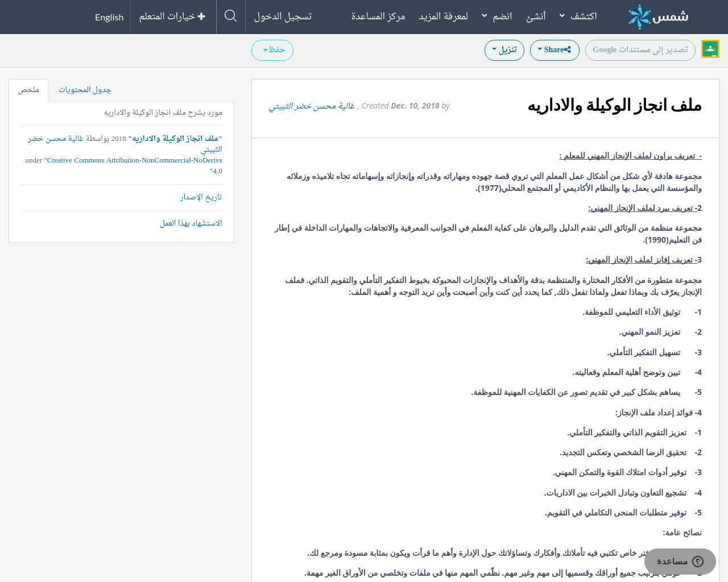Switch to جدول المحتويات tab
The width and height of the screenshot is (728, 582).
(85, 90)
